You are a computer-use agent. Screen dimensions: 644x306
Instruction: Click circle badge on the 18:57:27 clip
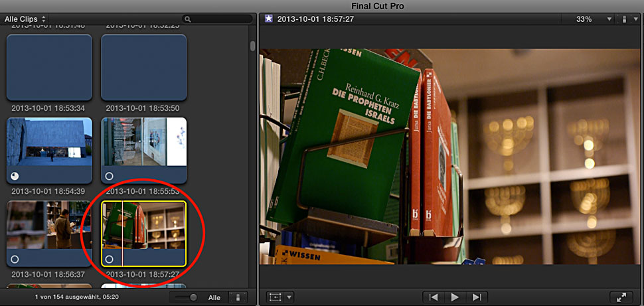point(110,260)
